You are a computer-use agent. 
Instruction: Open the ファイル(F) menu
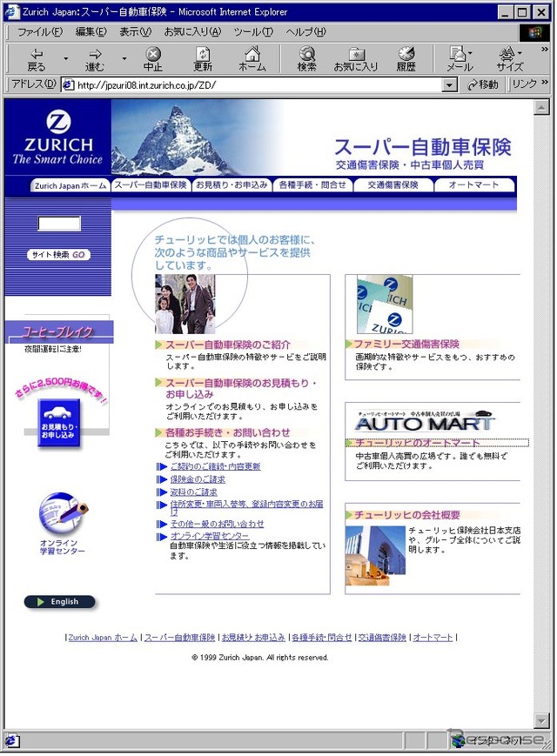click(40, 32)
